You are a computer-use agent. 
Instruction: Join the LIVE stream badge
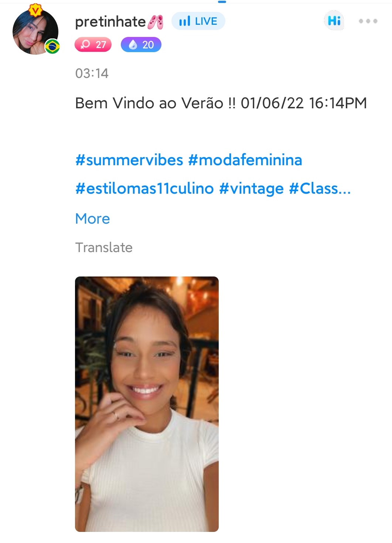(x=198, y=21)
